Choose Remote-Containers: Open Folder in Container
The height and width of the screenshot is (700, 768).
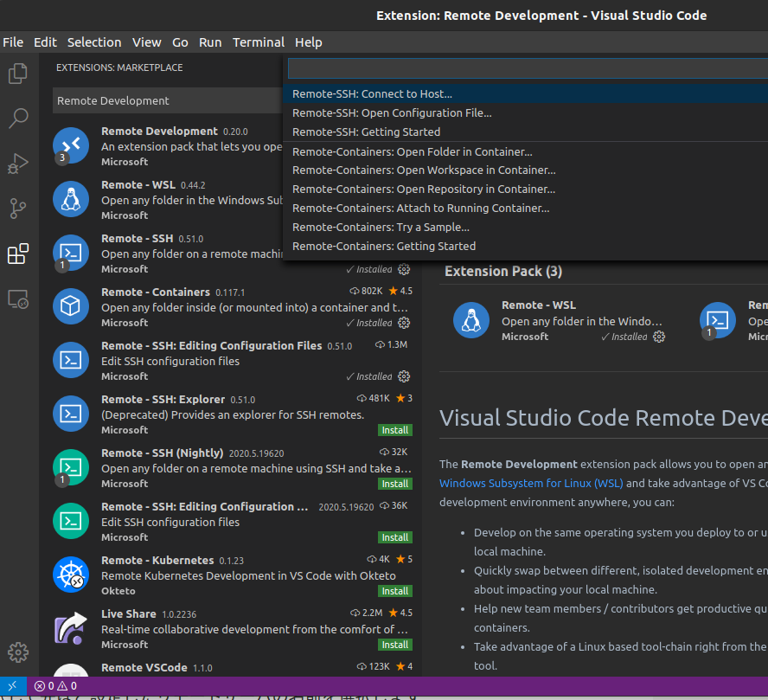(525, 152)
